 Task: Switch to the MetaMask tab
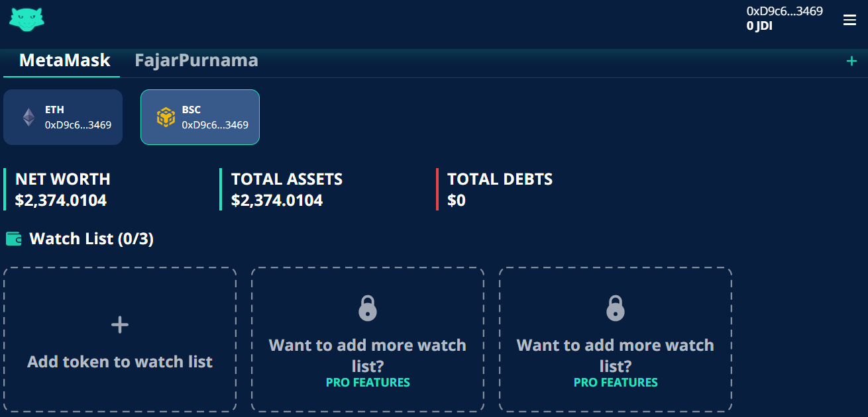point(65,60)
